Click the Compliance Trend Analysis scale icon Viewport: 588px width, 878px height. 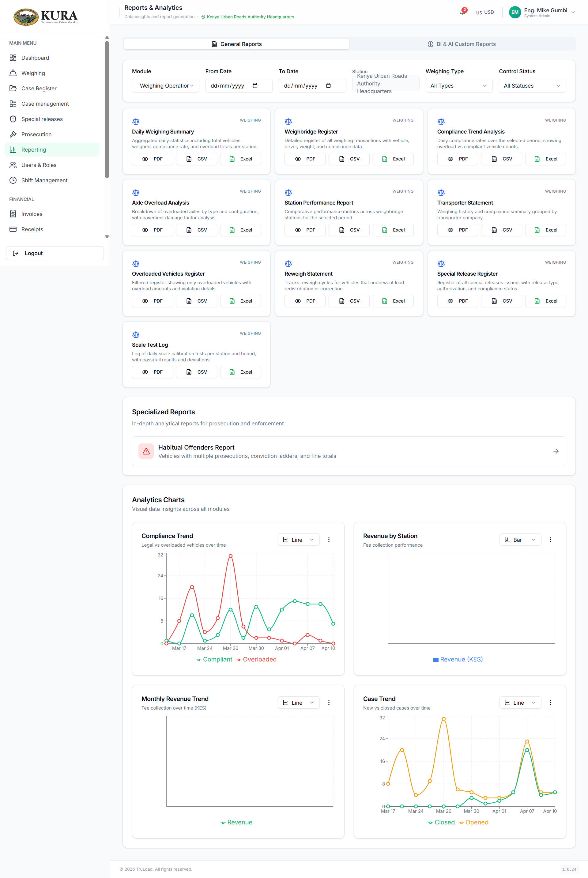[x=441, y=122]
